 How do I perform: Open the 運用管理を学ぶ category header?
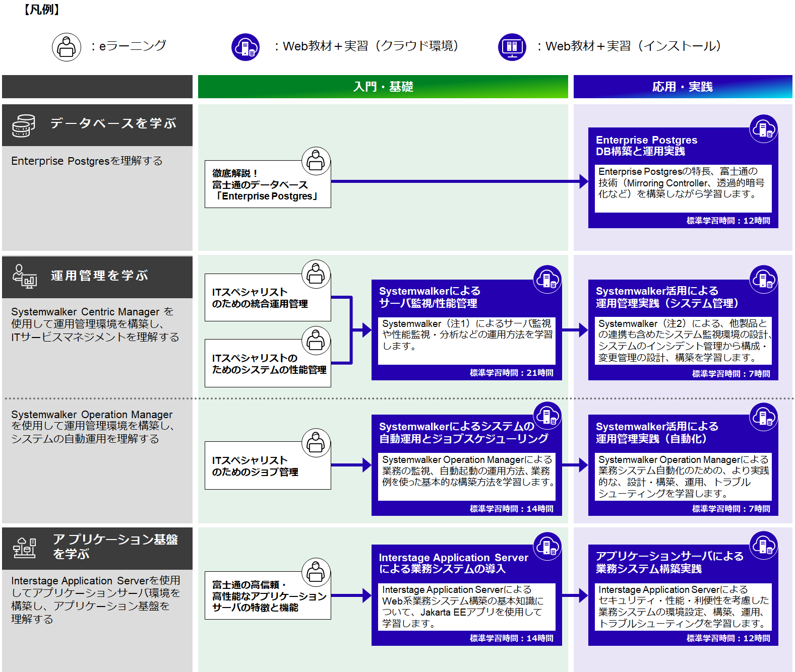point(97,277)
